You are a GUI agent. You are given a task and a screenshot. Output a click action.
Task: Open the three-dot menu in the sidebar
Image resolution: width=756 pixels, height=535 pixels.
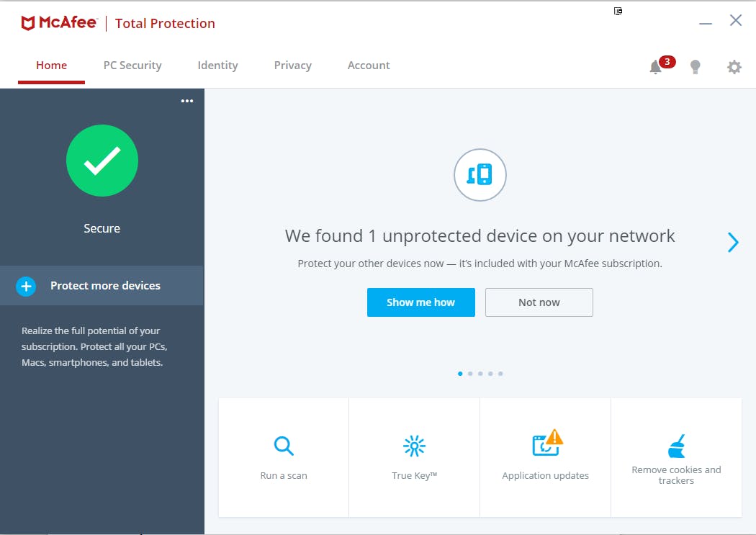(x=187, y=101)
